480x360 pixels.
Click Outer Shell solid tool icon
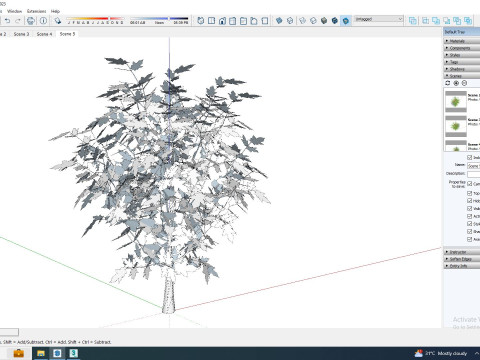[x=413, y=21]
